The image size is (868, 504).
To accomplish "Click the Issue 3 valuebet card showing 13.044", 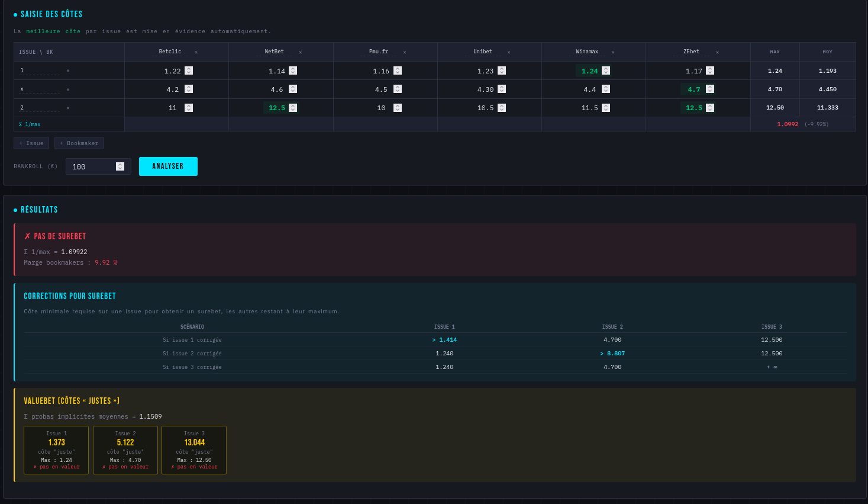I will pyautogui.click(x=194, y=450).
